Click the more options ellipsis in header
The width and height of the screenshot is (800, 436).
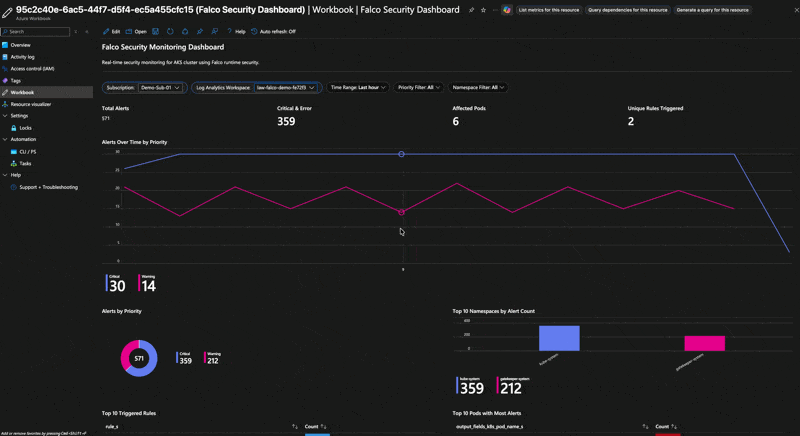pyautogui.click(x=495, y=10)
